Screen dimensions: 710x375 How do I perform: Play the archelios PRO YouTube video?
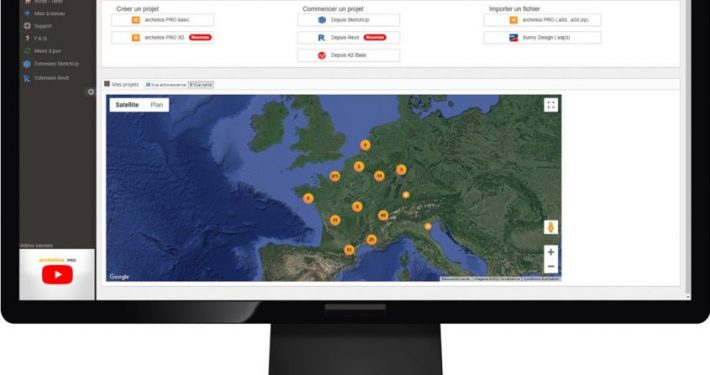click(x=58, y=274)
